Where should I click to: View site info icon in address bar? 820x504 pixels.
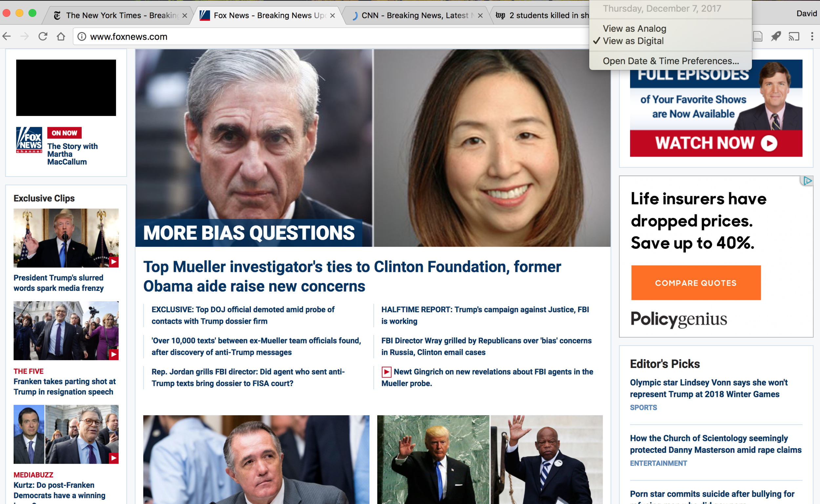(x=82, y=36)
